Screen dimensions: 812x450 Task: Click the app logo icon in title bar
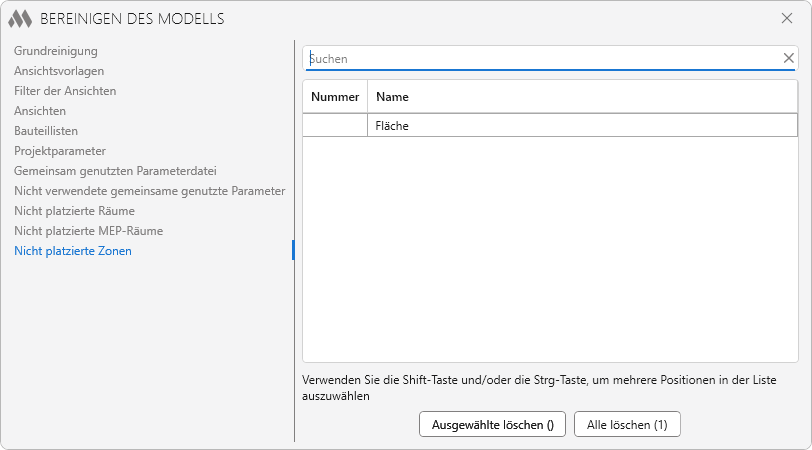pyautogui.click(x=20, y=19)
